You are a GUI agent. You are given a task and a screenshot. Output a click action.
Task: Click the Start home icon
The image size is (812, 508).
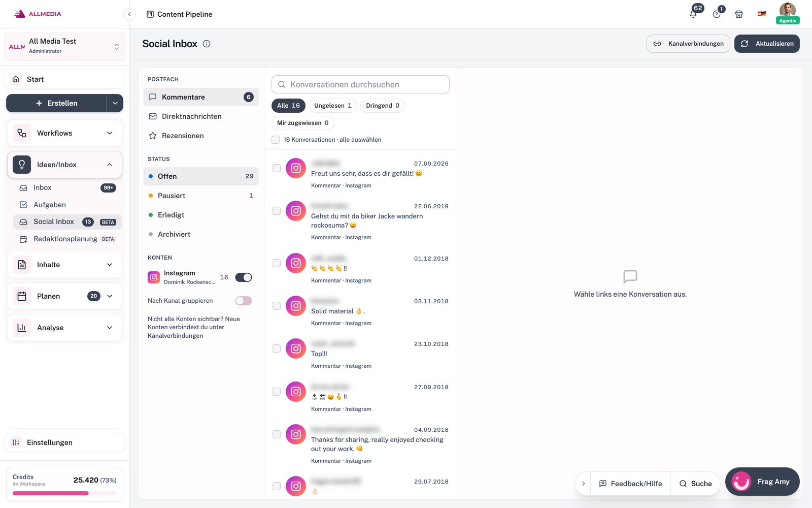pos(16,79)
